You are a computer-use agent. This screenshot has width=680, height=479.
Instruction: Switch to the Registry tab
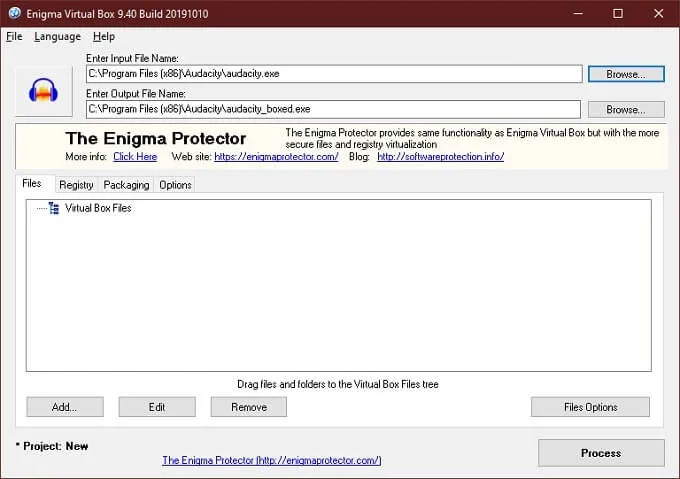click(76, 185)
